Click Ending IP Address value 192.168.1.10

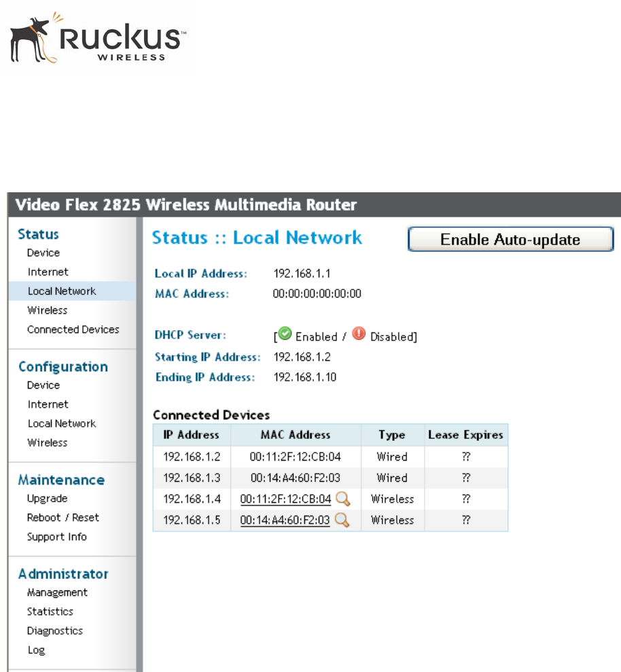(304, 377)
